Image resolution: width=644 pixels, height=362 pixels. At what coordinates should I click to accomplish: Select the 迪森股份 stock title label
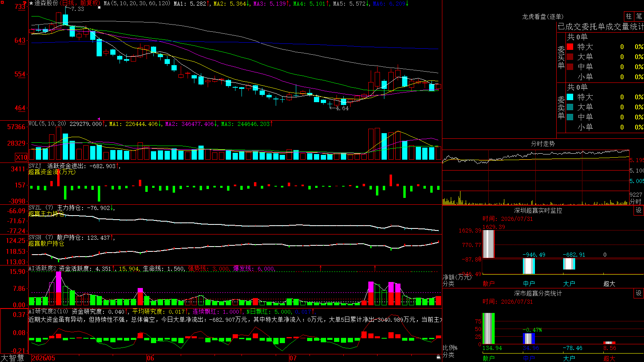click(46, 3)
